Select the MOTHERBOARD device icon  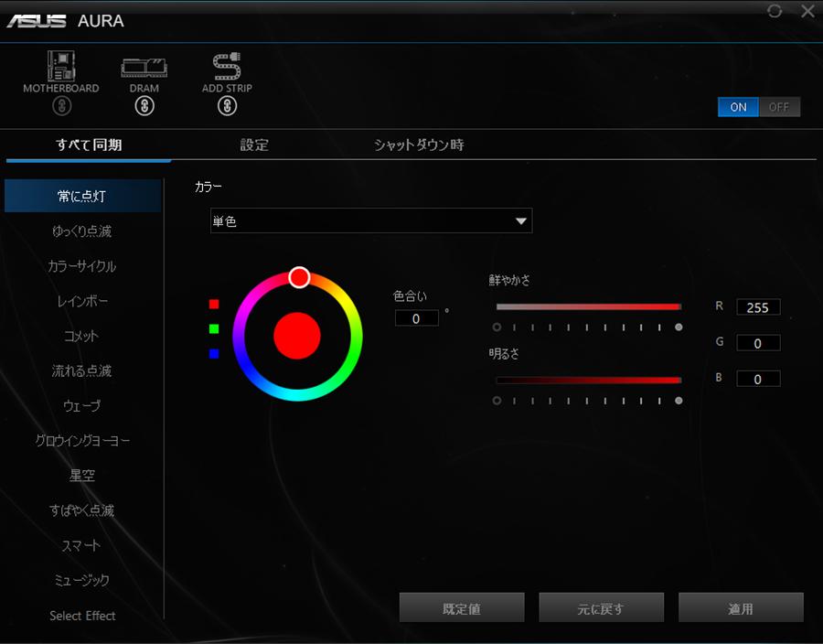click(x=61, y=66)
